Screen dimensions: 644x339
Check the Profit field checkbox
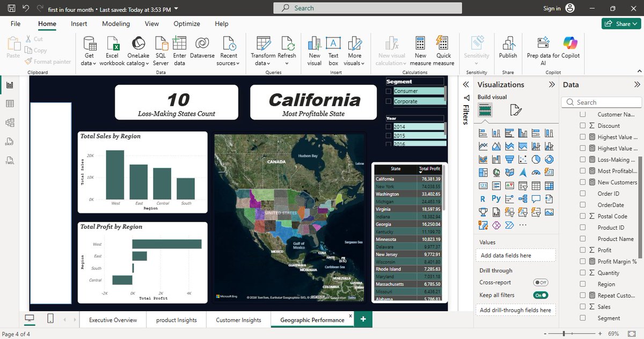tap(583, 250)
